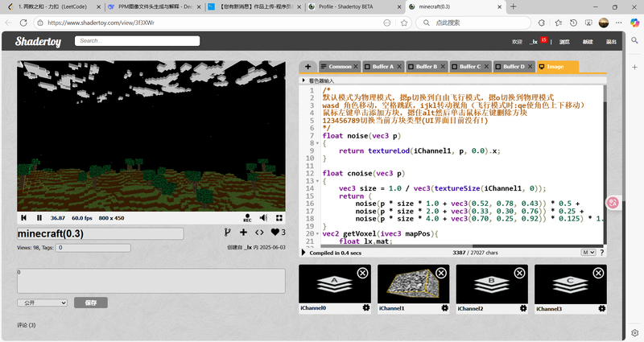644x342 pixels.
Task: Rewind the shader to start
Action: coord(24,218)
